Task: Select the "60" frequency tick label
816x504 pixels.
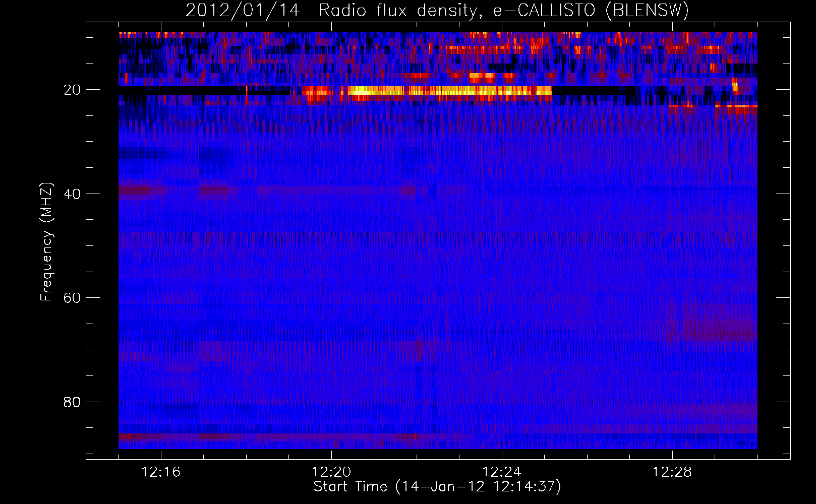Action: click(x=73, y=298)
